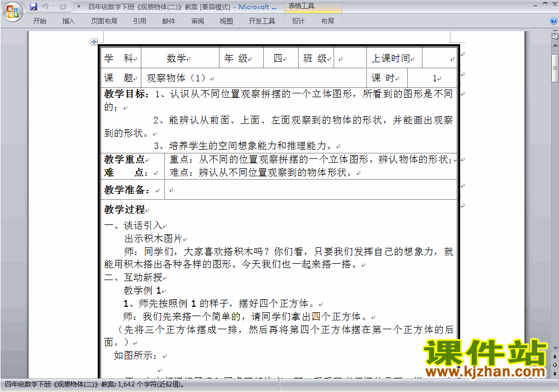
Task: Click the 上课时间 table cell
Action: [x=394, y=58]
